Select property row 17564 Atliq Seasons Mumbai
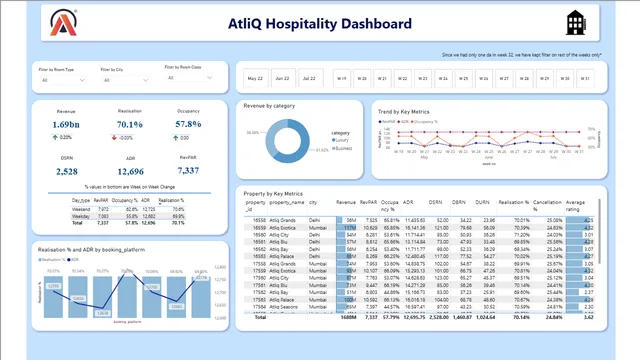This screenshot has width=640, height=360. (419, 307)
